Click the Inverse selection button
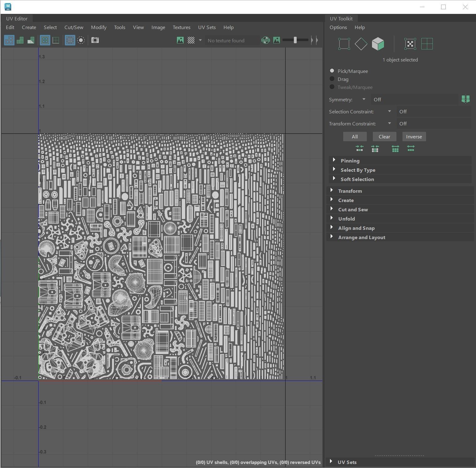The height and width of the screenshot is (468, 476). click(414, 137)
